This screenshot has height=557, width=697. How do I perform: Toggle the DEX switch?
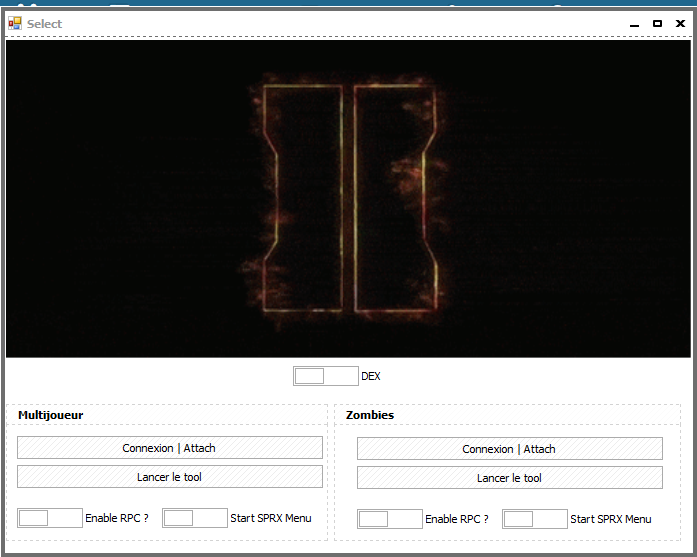pyautogui.click(x=326, y=376)
